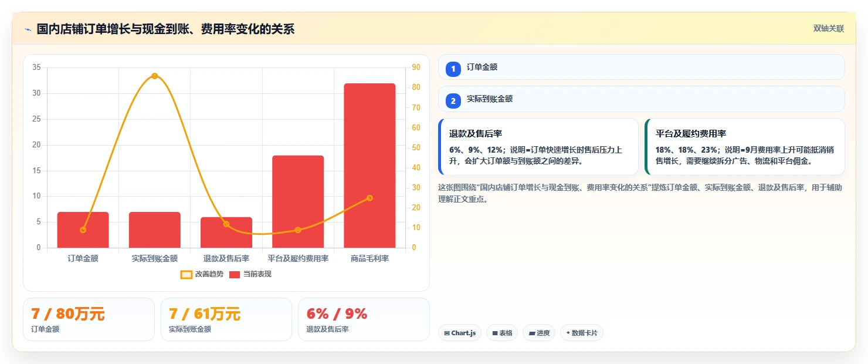The width and height of the screenshot is (868, 364).
Task: Toggle the 改善趋势 legend series
Action: (202, 274)
